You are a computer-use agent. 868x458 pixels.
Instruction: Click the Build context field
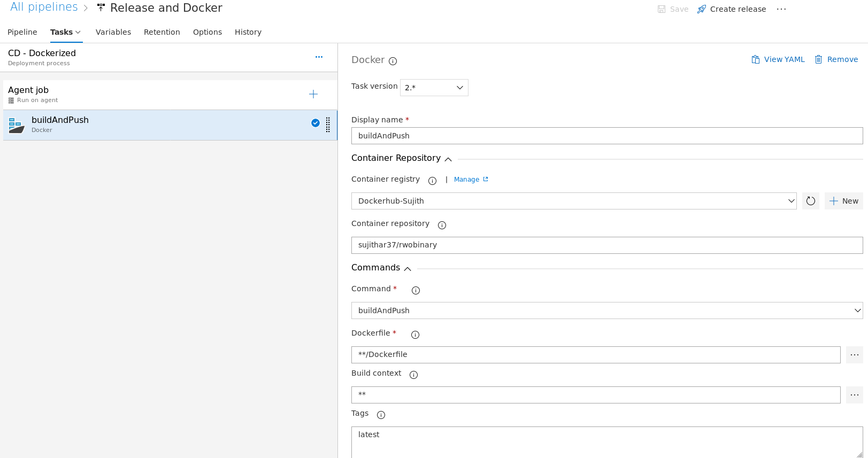coord(596,395)
